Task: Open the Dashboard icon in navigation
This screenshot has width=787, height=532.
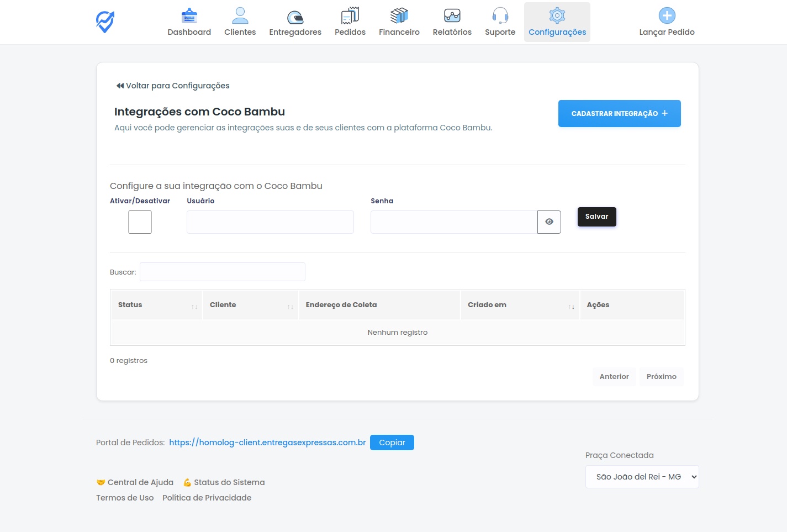Action: click(x=189, y=16)
